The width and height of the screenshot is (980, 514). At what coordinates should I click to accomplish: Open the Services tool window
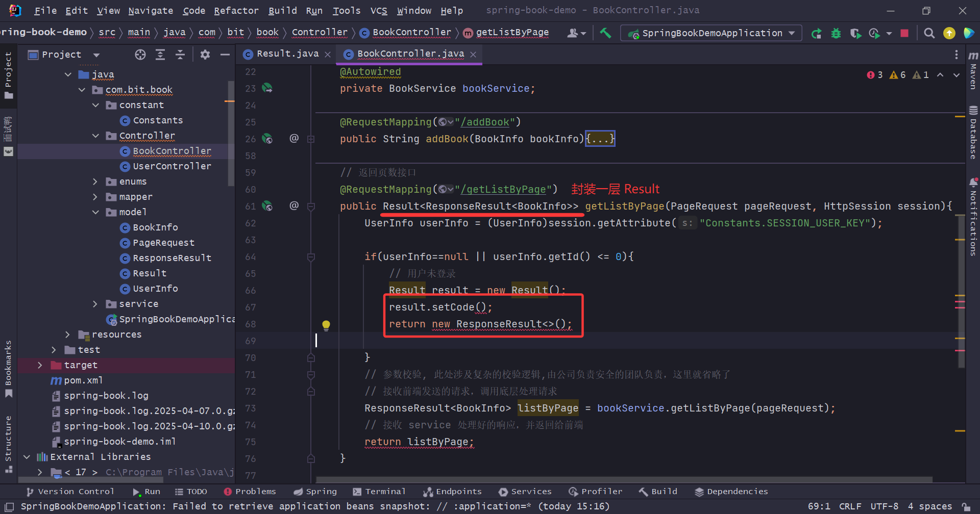click(x=525, y=492)
